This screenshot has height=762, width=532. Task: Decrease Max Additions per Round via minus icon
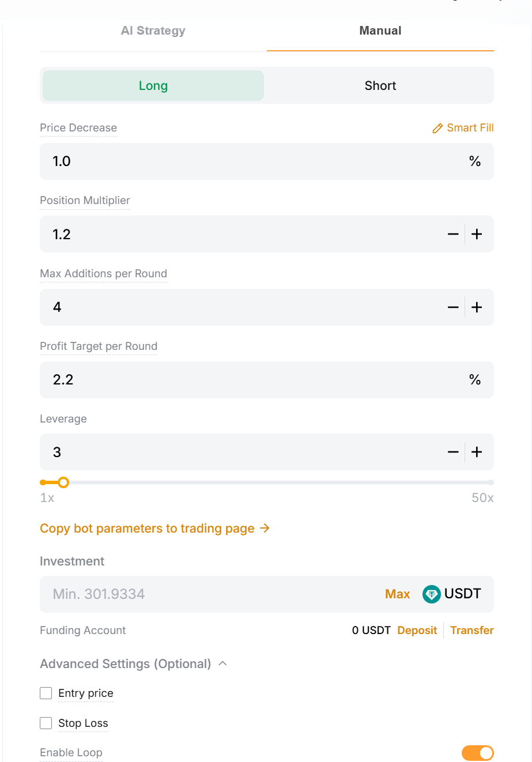click(453, 307)
